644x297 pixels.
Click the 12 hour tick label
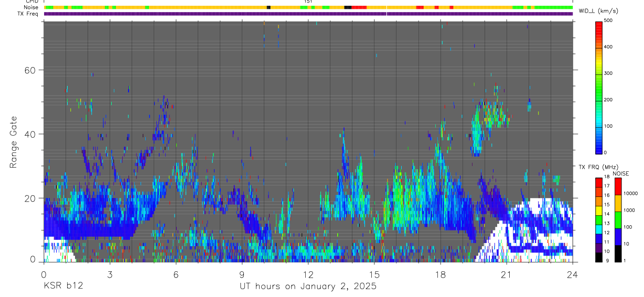pyautogui.click(x=308, y=274)
